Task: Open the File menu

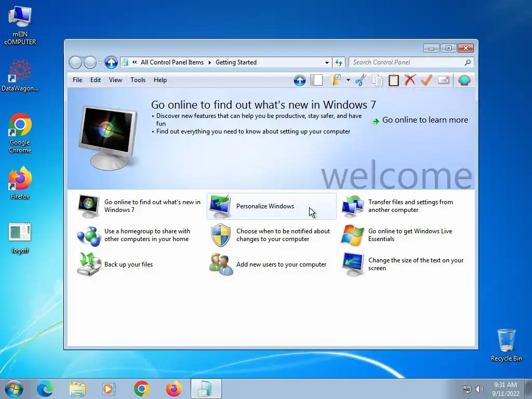Action: click(x=77, y=80)
